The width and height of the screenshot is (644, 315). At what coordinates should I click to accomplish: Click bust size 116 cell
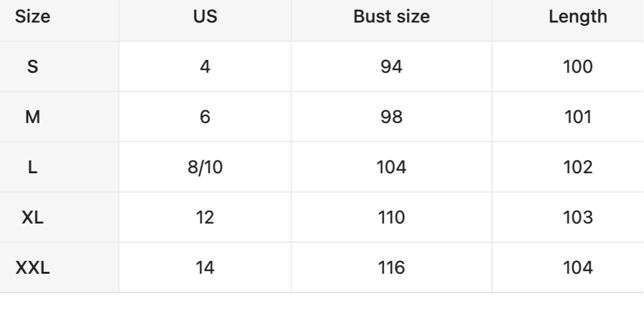[392, 267]
